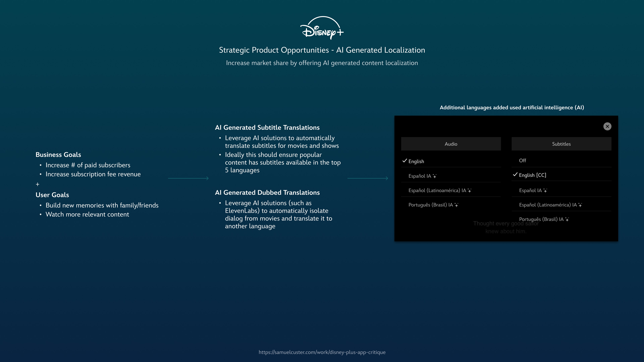Switch to the Subtitles tab header
This screenshot has width=644, height=362.
click(561, 144)
